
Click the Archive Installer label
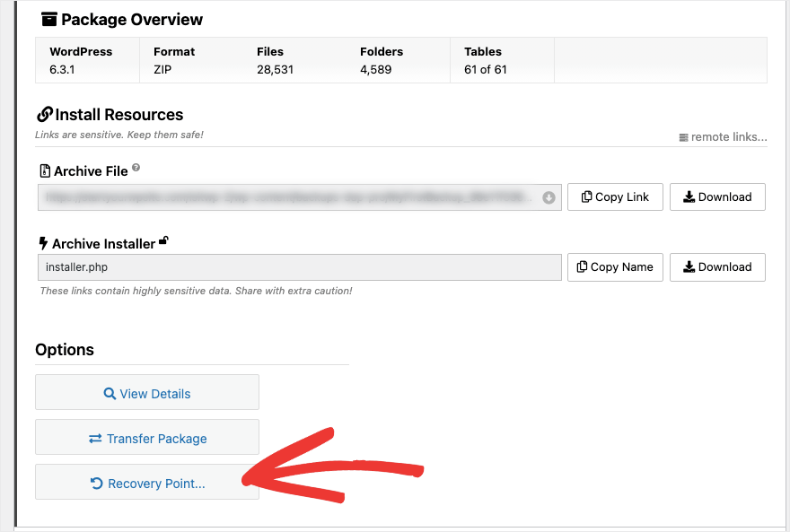(104, 244)
